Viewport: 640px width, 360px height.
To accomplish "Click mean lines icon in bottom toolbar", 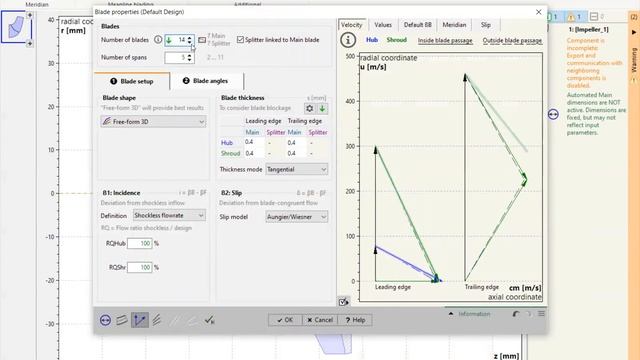I will point(157,320).
